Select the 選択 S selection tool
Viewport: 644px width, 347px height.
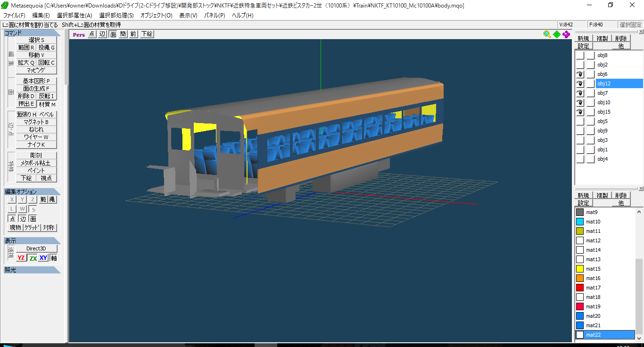pyautogui.click(x=36, y=40)
